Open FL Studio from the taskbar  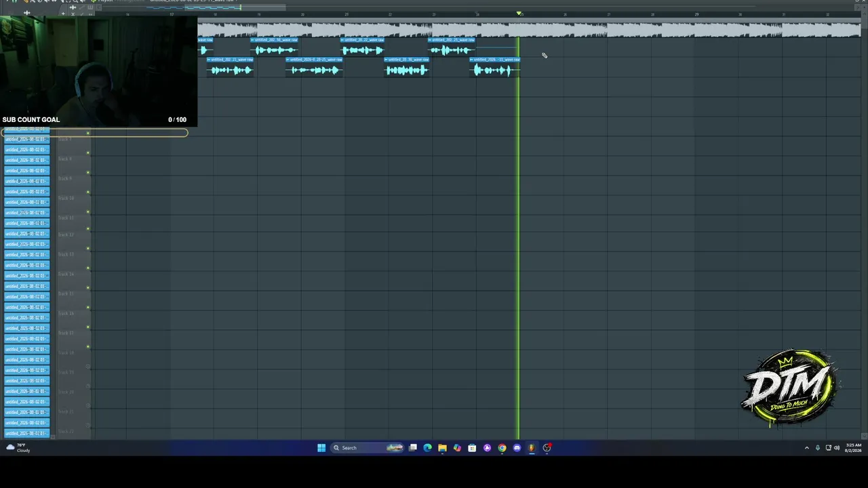tap(532, 447)
